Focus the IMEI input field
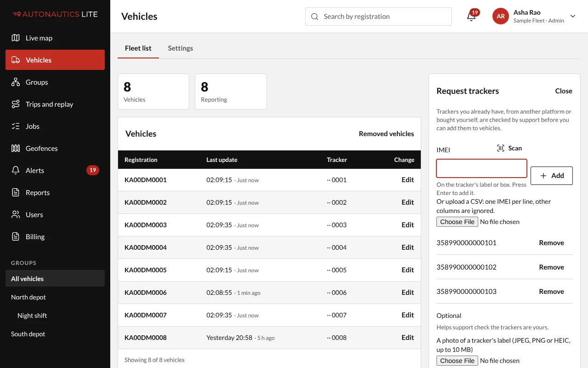This screenshot has height=368, width=588. [481, 168]
